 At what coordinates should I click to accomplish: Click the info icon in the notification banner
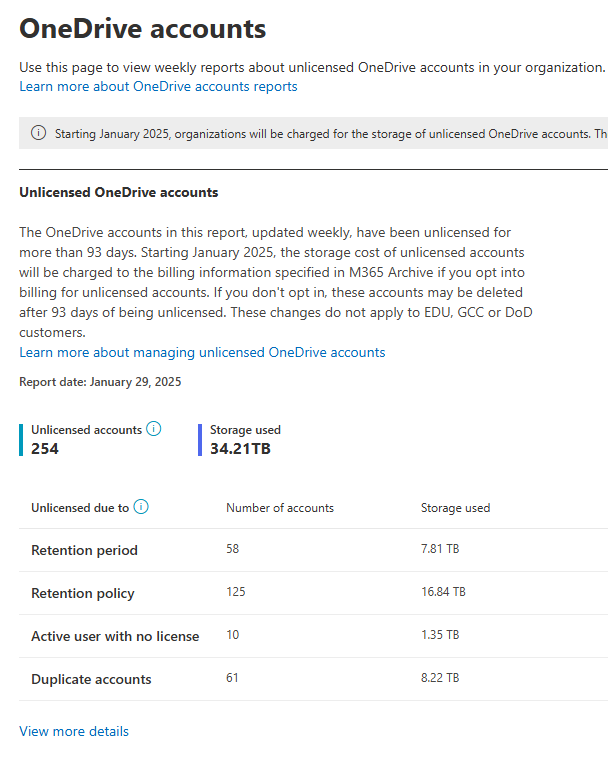pyautogui.click(x=39, y=134)
